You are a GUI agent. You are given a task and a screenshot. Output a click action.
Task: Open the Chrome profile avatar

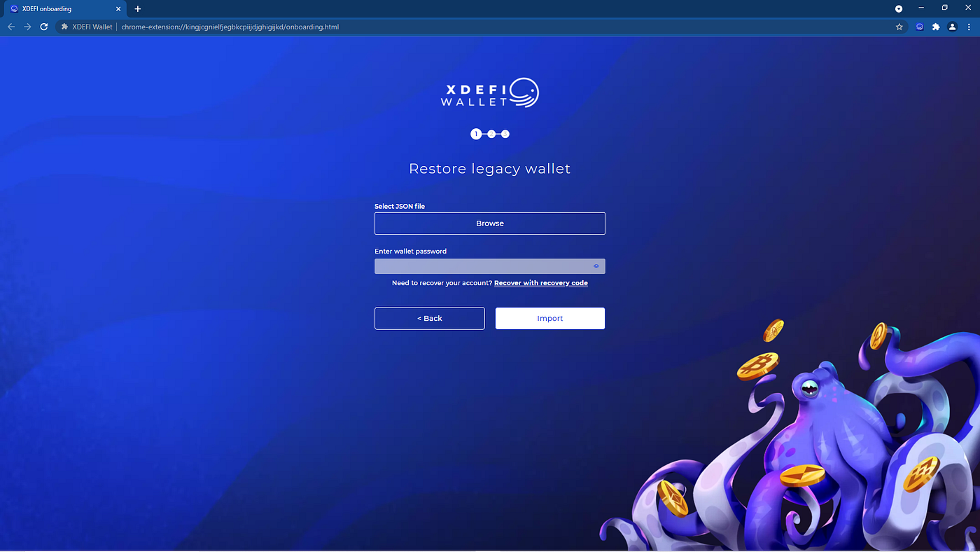pos(952,27)
